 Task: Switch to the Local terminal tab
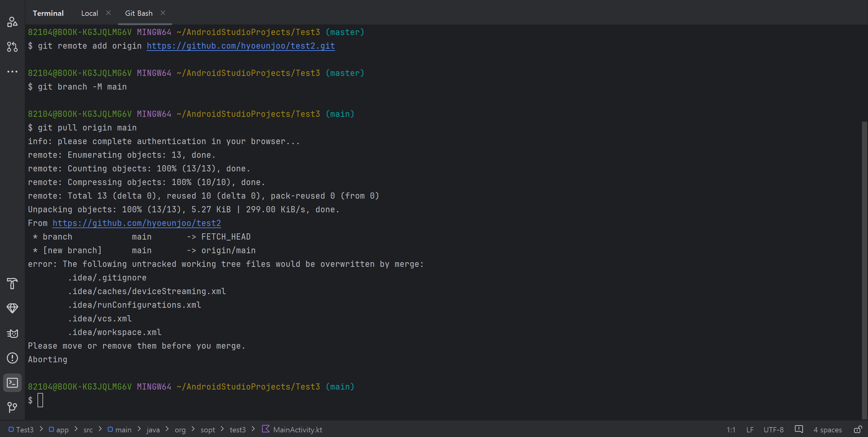point(89,13)
